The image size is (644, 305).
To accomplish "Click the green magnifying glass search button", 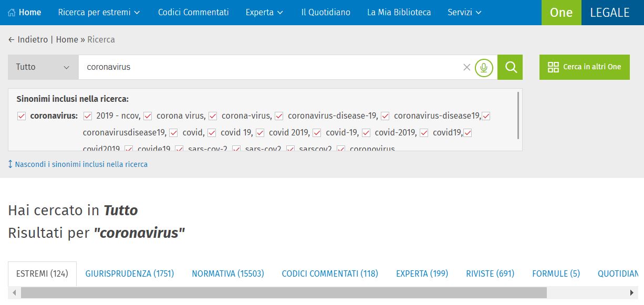I will click(510, 67).
